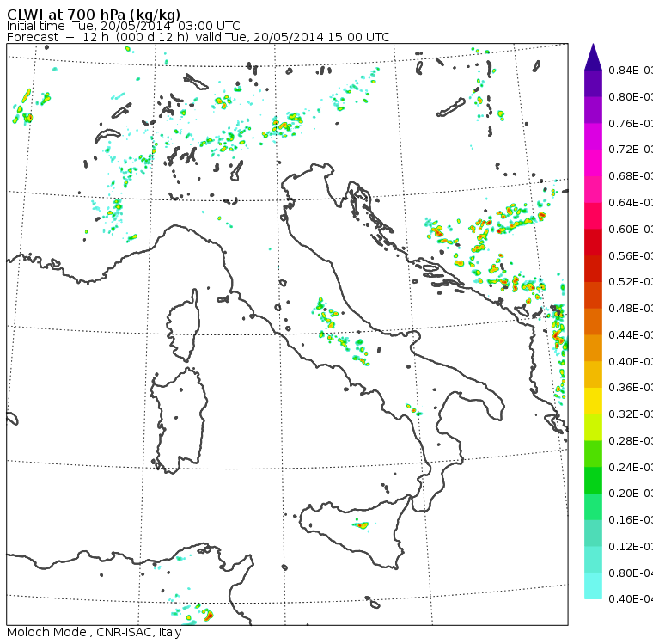
Task: Select the 0.12E-03 legend value
Action: [631, 547]
